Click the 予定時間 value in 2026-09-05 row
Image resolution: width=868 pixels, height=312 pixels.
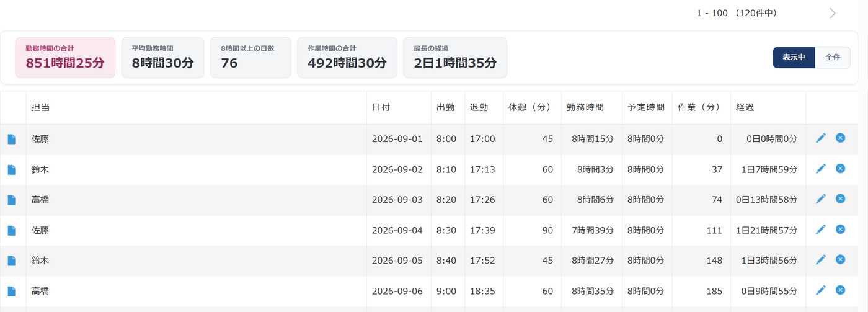click(645, 261)
